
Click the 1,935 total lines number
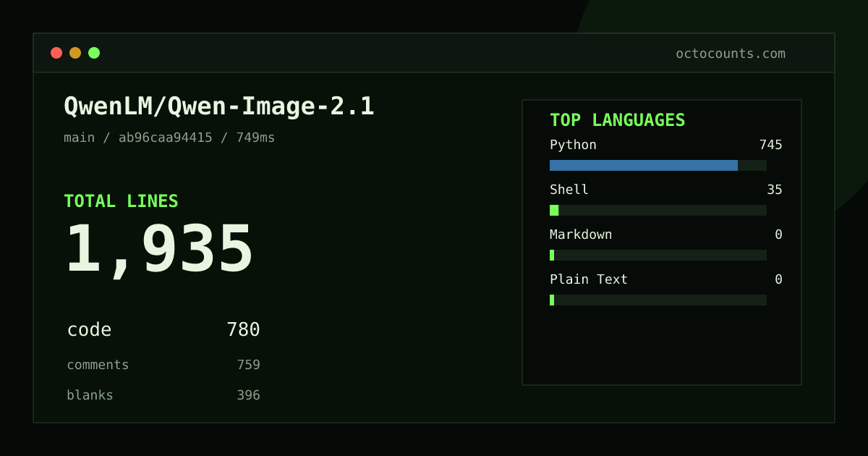159,250
